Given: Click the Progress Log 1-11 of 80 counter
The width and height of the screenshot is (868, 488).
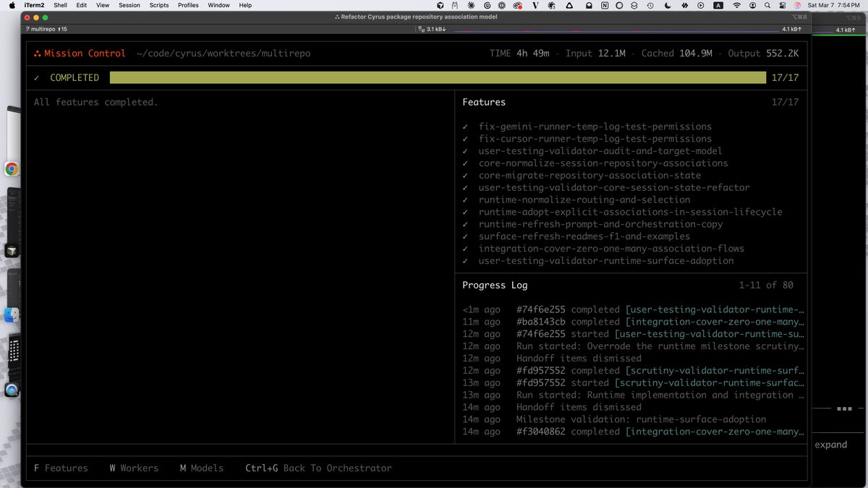Looking at the screenshot, I should (x=766, y=285).
